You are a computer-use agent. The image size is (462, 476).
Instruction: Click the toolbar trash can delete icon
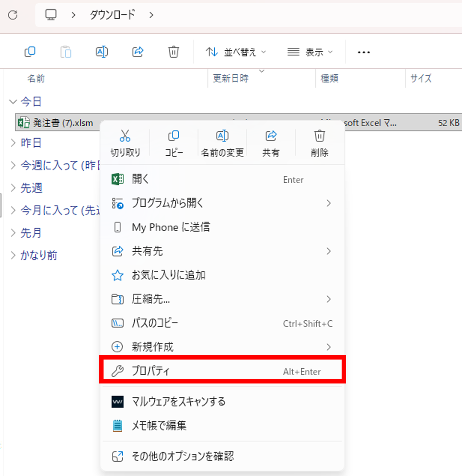tap(173, 52)
